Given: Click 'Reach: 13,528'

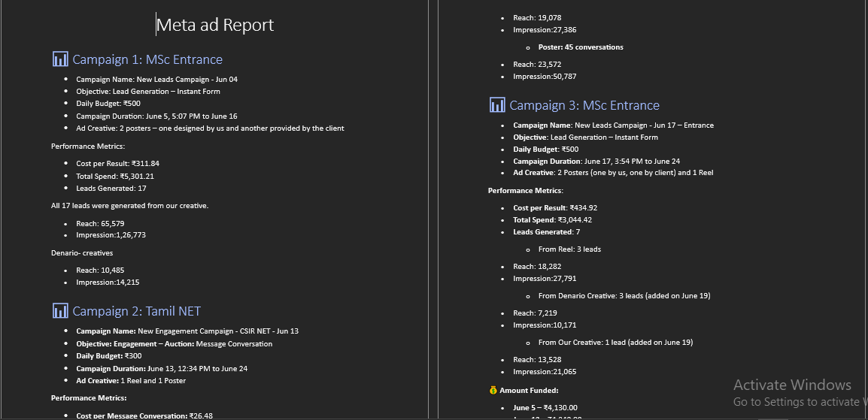Looking at the screenshot, I should pyautogui.click(x=537, y=360).
